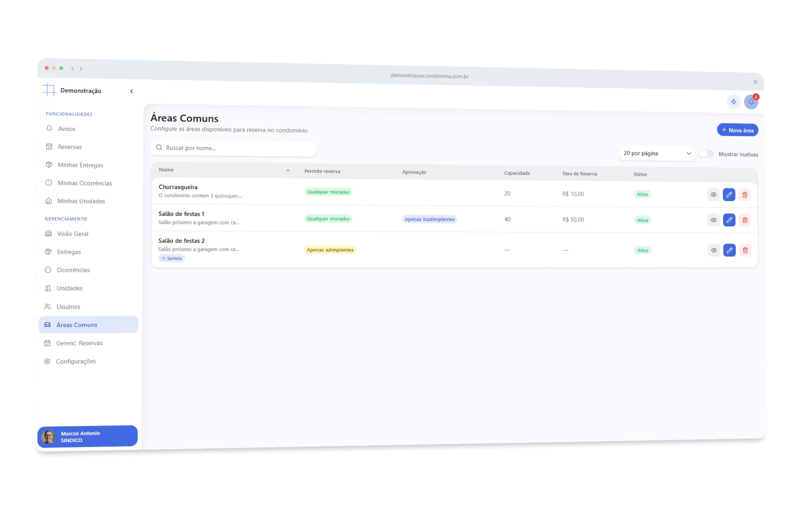Edit Salão de festas 2 pencil icon

[x=730, y=250]
